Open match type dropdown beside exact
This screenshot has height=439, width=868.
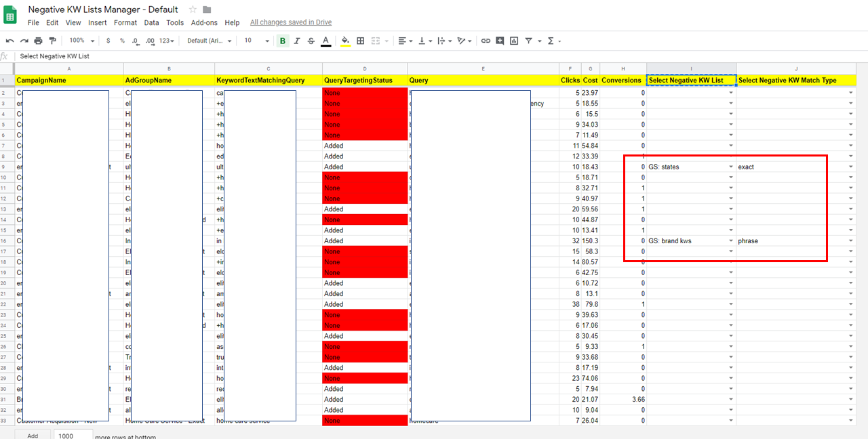point(850,167)
